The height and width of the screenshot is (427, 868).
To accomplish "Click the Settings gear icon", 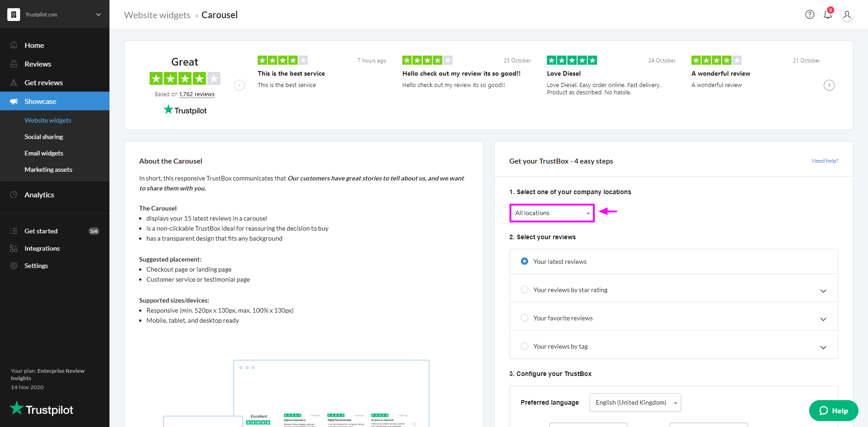I will coord(14,266).
